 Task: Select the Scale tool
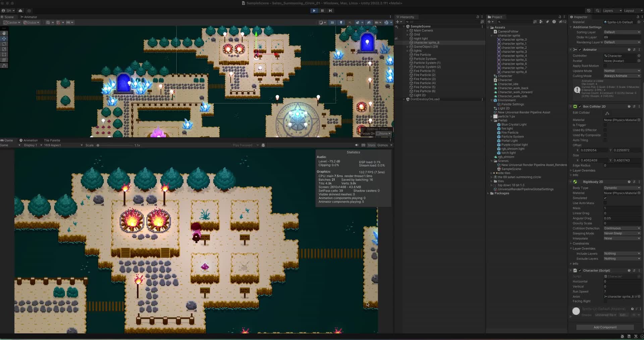point(4,49)
